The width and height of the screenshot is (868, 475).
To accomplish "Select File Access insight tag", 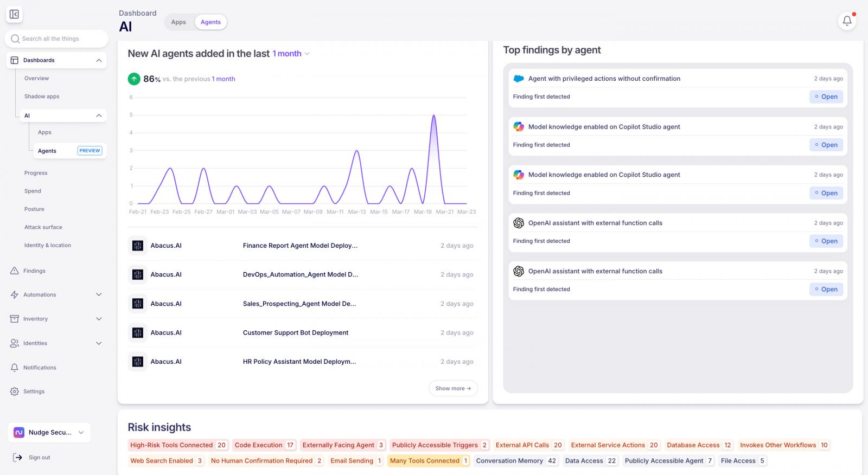I will click(743, 461).
